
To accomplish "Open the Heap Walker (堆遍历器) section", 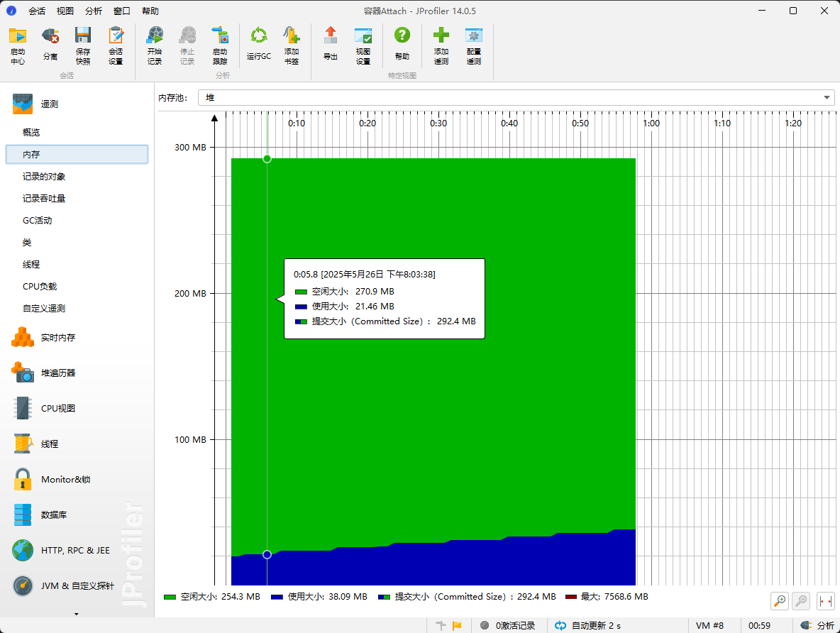I will point(77,373).
